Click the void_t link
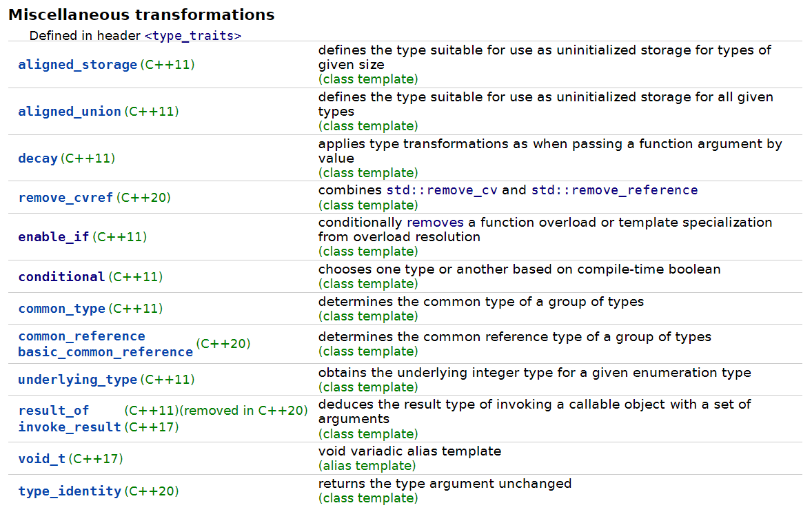Image resolution: width=812 pixels, height=512 pixels. click(41, 459)
